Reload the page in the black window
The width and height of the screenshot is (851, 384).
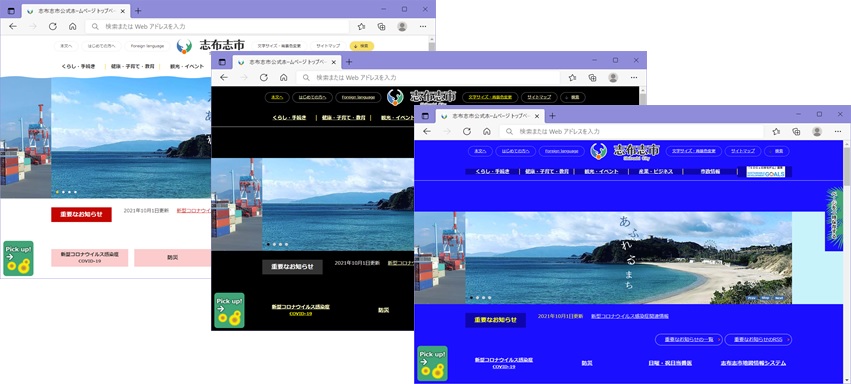tap(264, 78)
